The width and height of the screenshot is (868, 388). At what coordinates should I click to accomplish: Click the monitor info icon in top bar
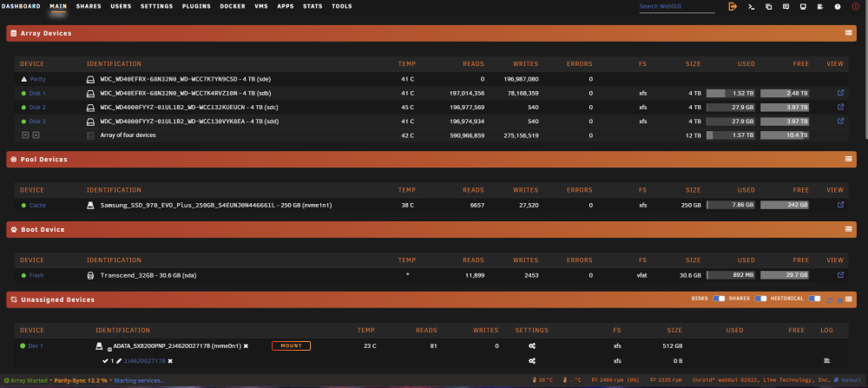coord(803,7)
